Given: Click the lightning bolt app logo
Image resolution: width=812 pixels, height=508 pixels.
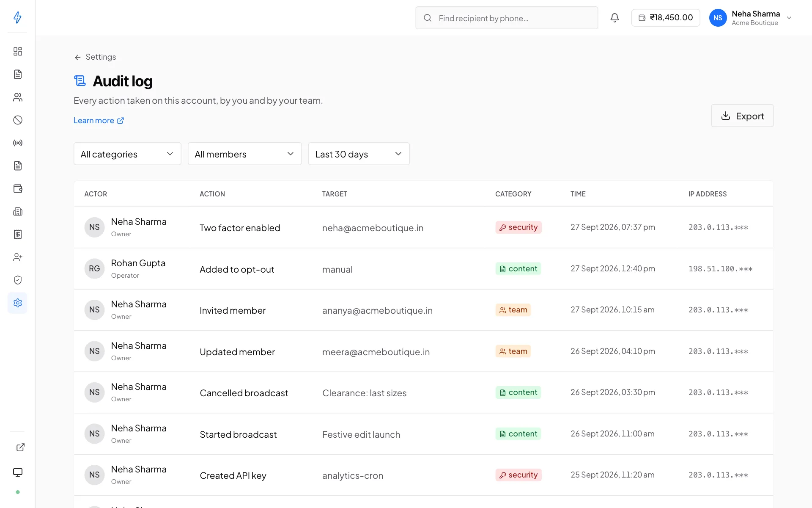Looking at the screenshot, I should (17, 17).
